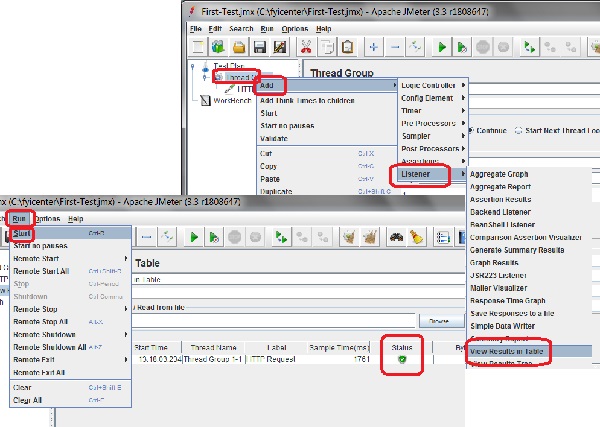Click the plus Expand All toolbar icon

coord(373,47)
